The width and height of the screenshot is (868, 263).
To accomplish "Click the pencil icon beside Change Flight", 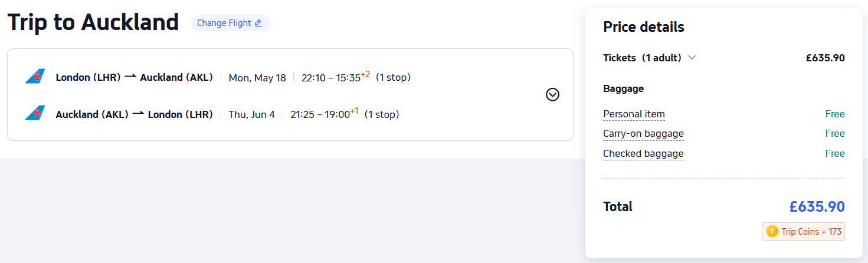I will coord(258,23).
